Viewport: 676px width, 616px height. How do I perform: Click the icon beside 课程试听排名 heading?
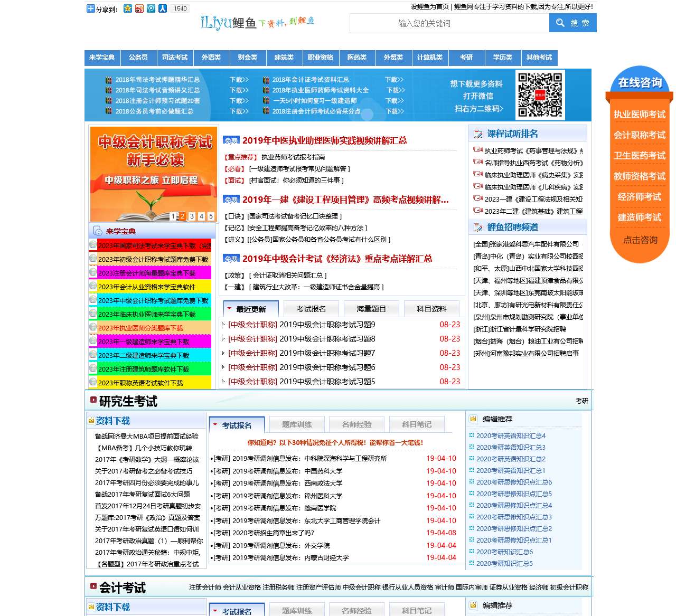point(478,134)
